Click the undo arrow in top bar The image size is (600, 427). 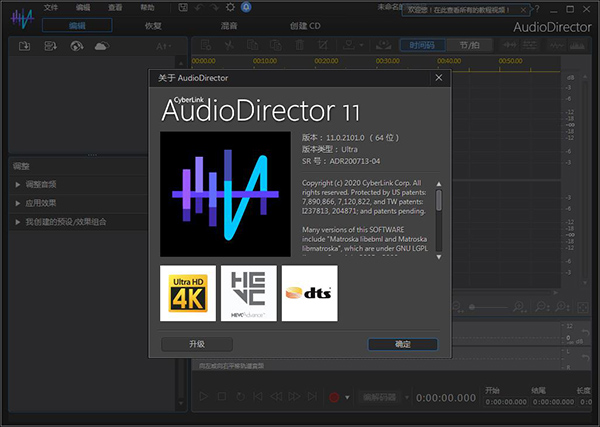pos(199,7)
